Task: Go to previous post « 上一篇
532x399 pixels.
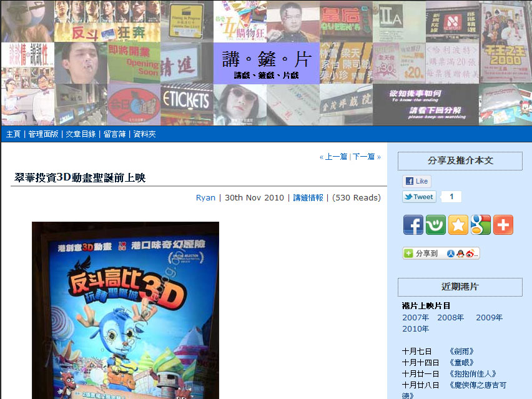Action: point(333,157)
